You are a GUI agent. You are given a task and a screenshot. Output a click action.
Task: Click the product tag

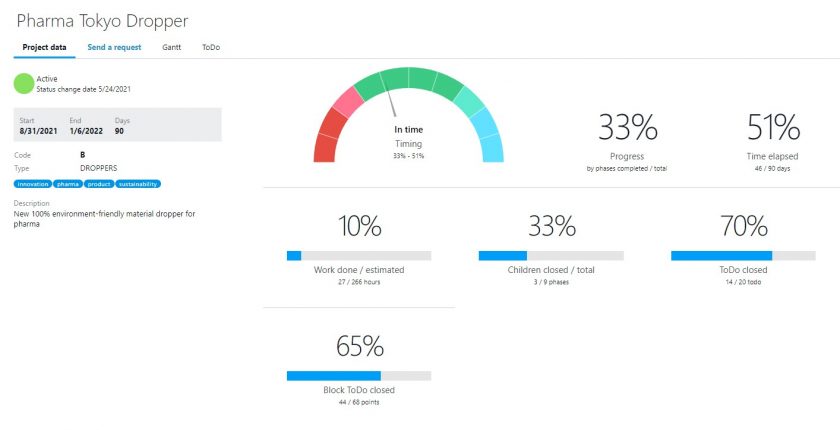tap(98, 184)
